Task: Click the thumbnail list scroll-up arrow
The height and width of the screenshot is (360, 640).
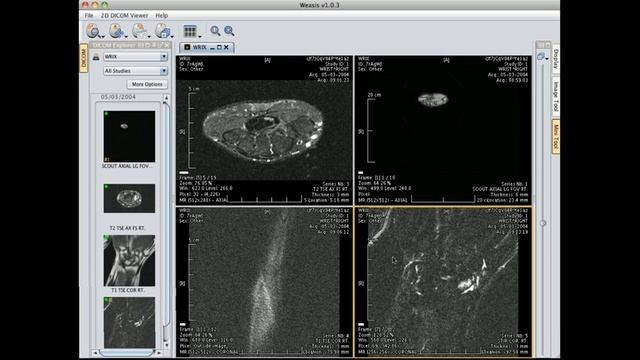Action: coord(166,98)
